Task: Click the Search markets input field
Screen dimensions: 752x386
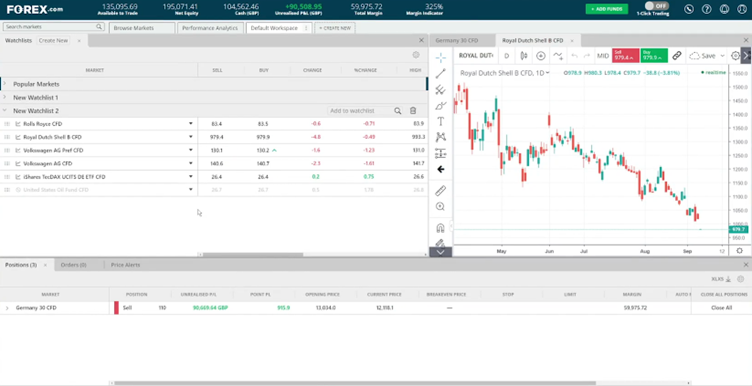Action: click(x=53, y=27)
